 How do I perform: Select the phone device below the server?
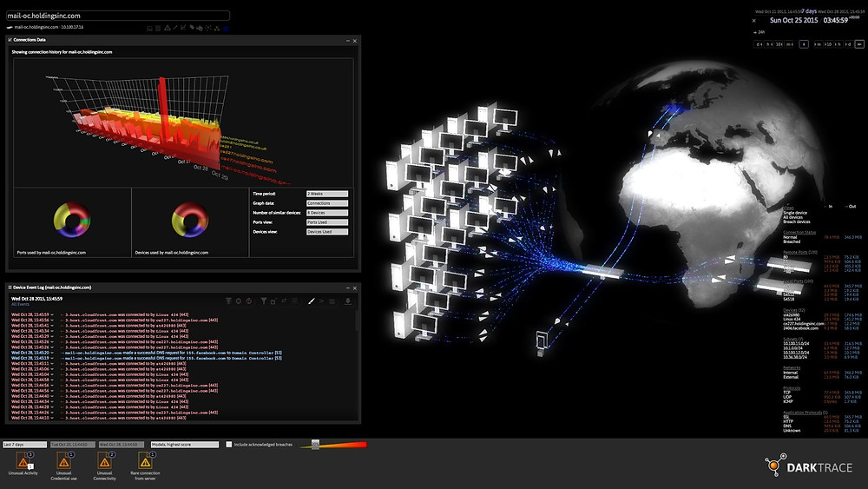point(542,342)
